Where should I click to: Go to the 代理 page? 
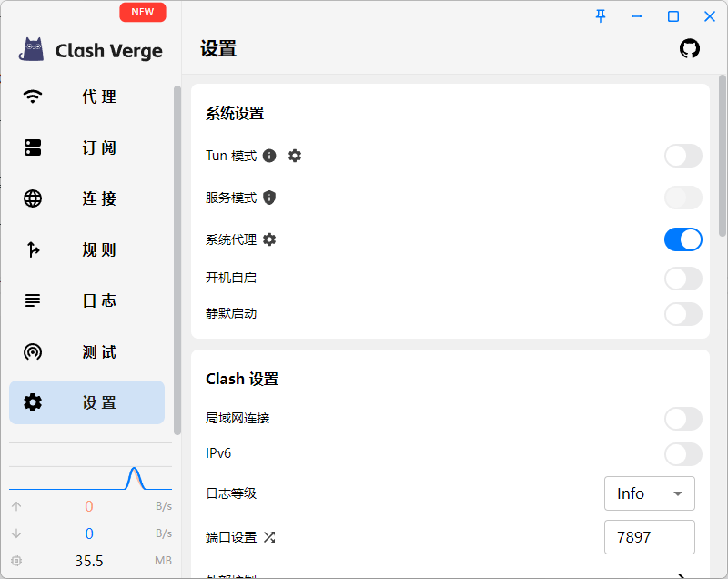point(87,97)
